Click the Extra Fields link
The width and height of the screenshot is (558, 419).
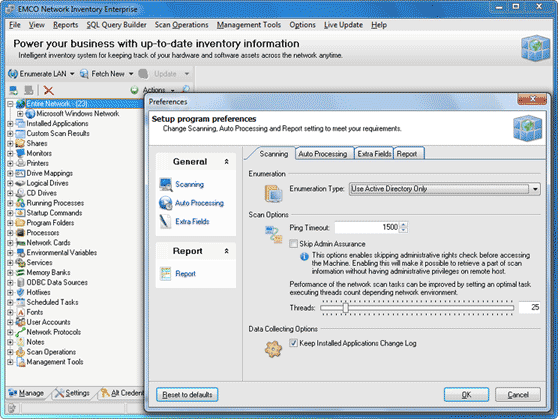(192, 221)
